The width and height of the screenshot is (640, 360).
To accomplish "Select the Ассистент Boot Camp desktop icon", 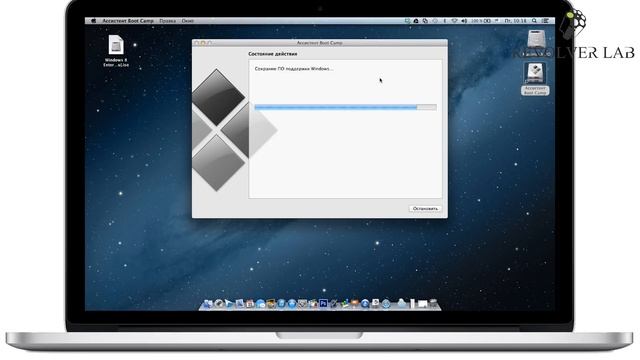I will click(x=535, y=79).
